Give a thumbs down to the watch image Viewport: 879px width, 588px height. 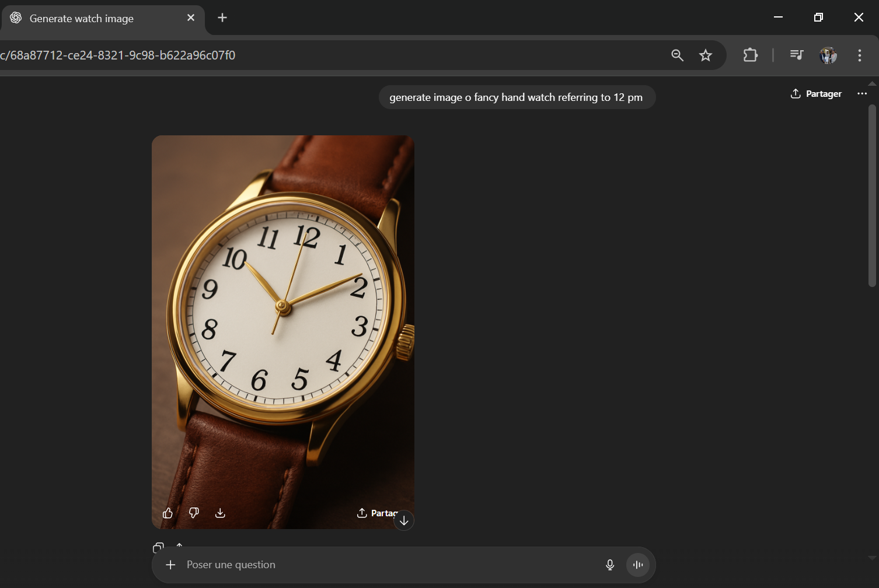point(194,513)
